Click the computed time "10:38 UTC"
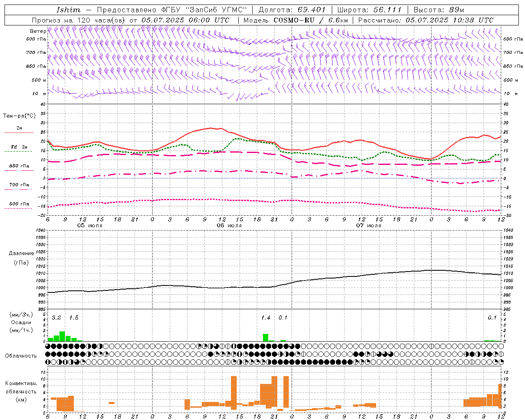 tap(474, 20)
